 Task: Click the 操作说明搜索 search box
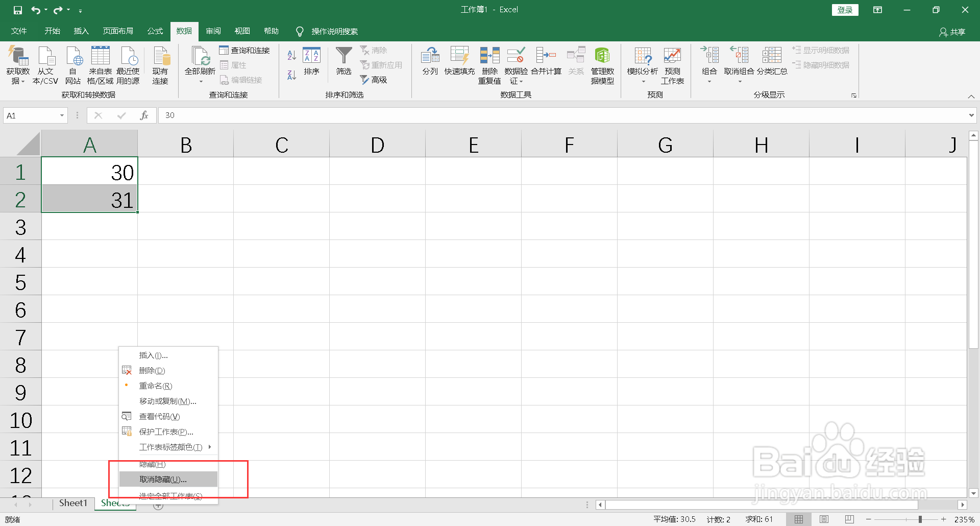click(x=334, y=32)
